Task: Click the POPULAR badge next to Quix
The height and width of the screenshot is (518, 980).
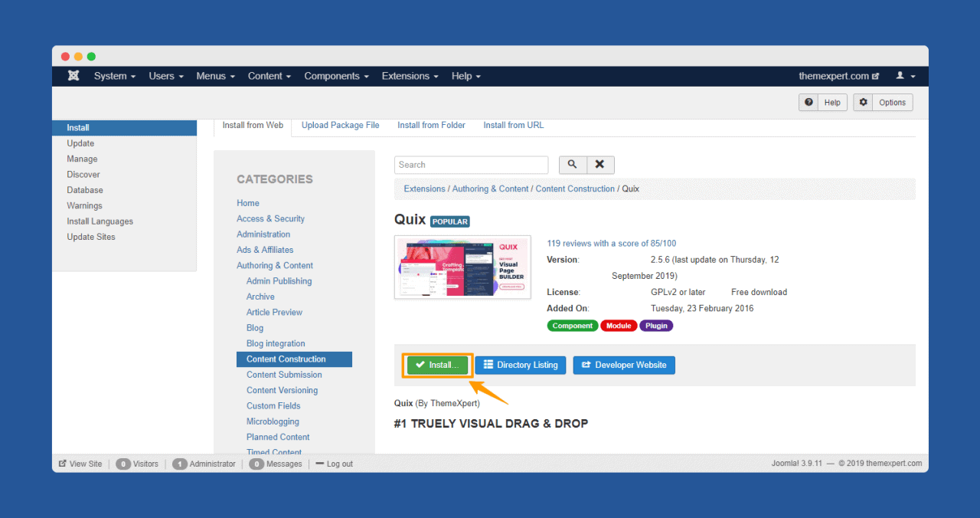Action: pos(449,221)
